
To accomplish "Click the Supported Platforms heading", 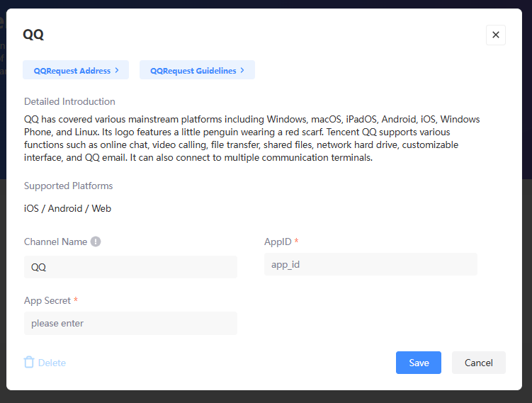I will point(68,186).
